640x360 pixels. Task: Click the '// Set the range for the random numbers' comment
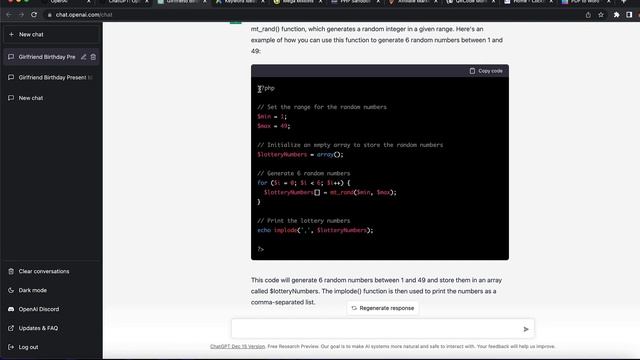pyautogui.click(x=322, y=107)
